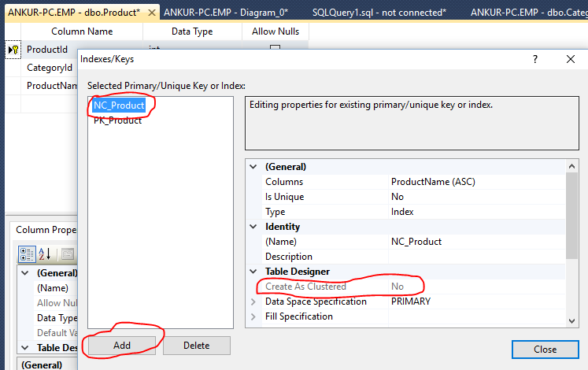
Task: Click the Close button in the dialog
Action: [545, 349]
